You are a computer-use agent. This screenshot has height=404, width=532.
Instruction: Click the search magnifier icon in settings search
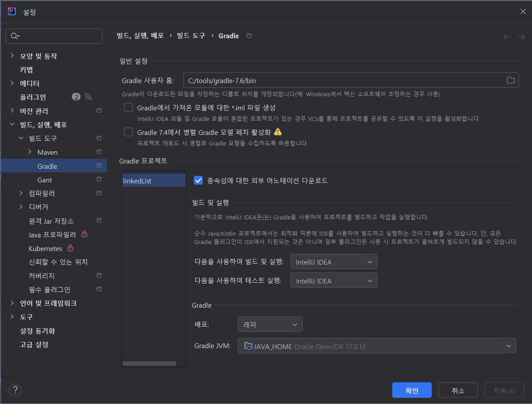pyautogui.click(x=15, y=36)
